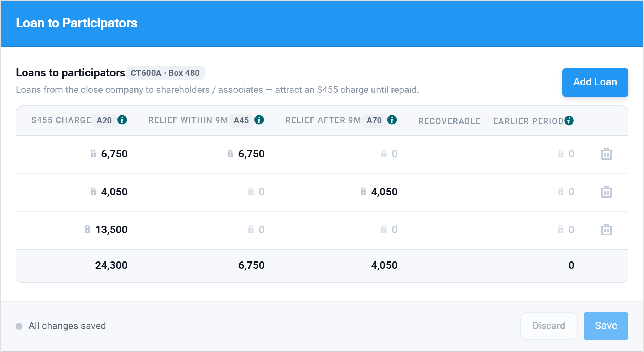This screenshot has height=352, width=644.
Task: Discard the pending changes
Action: (549, 326)
